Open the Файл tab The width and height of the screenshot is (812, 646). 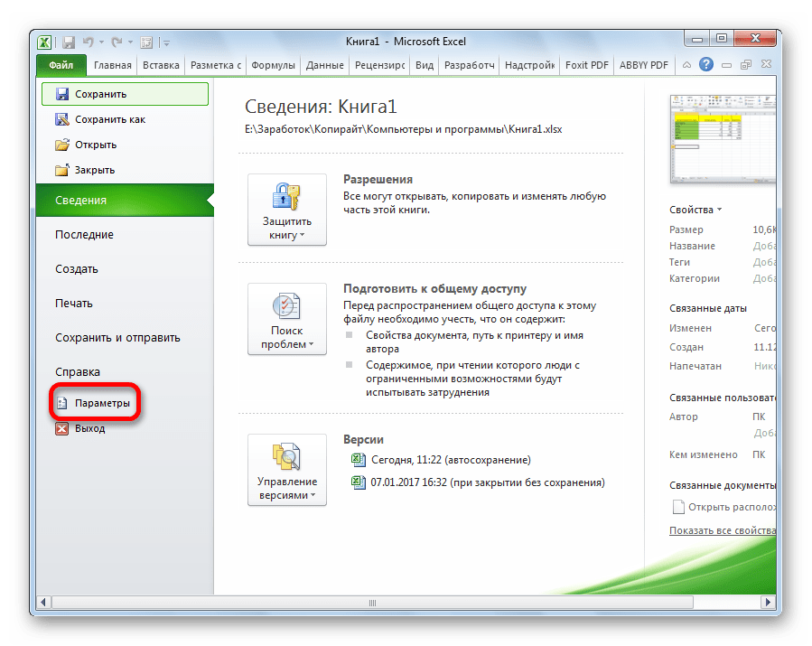coord(61,65)
